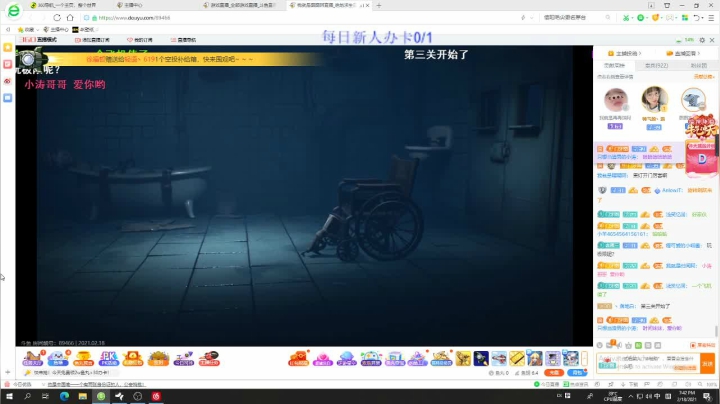Go to the browser home page icon
The height and width of the screenshot is (404, 720).
(70, 17)
